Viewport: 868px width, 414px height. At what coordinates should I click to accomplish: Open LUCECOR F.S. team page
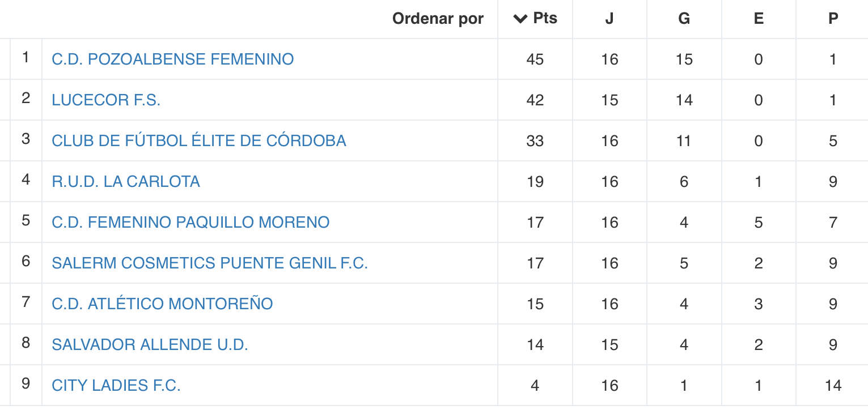(x=106, y=100)
